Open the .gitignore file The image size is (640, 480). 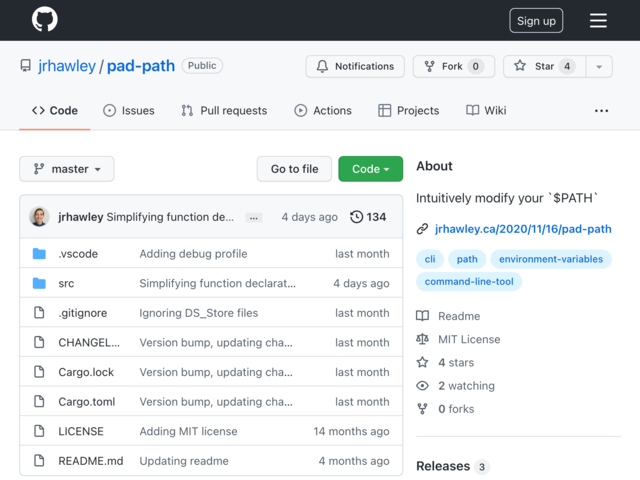coord(83,313)
